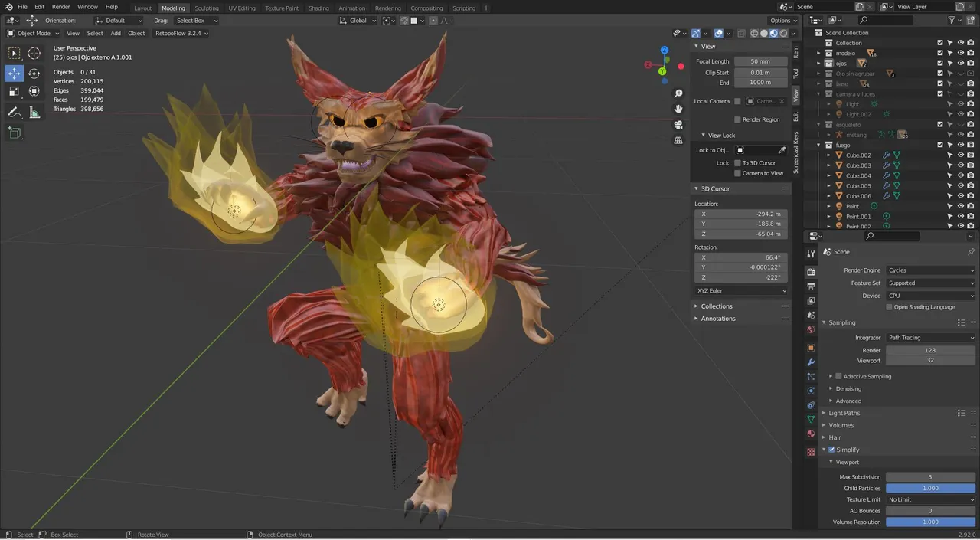Collapse the fuego collection in outliner
This screenshot has height=540, width=980.
click(818, 145)
